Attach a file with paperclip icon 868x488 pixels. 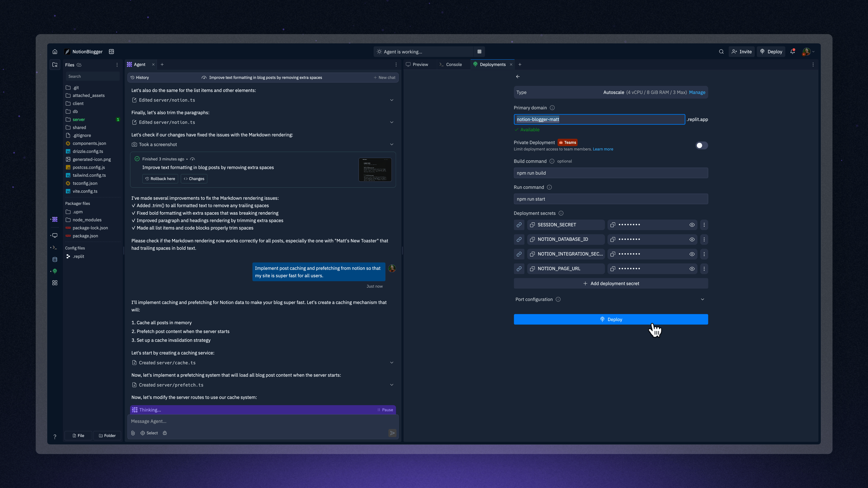click(x=133, y=433)
